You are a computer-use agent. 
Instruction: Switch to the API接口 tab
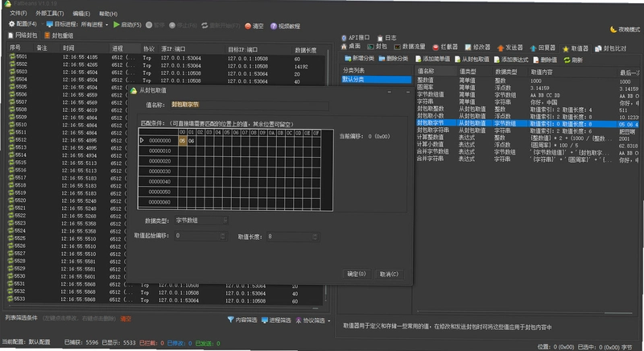[356, 37]
